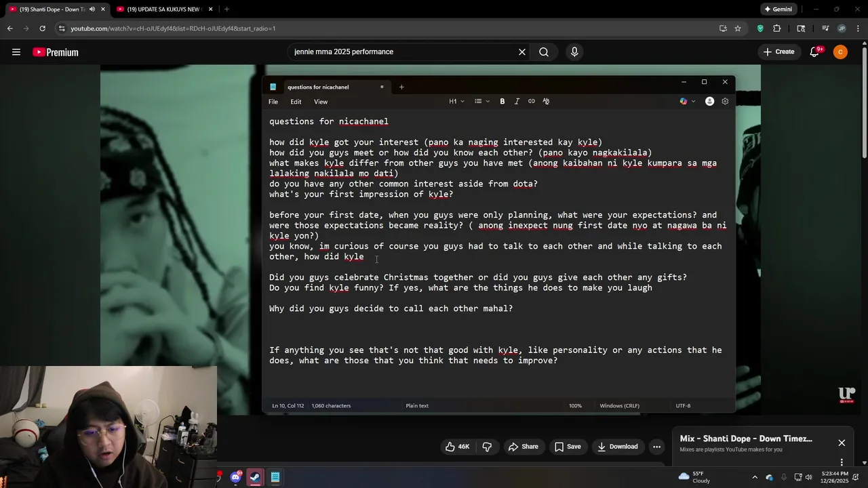868x488 pixels.
Task: Reload the YouTube page
Action: click(42, 28)
